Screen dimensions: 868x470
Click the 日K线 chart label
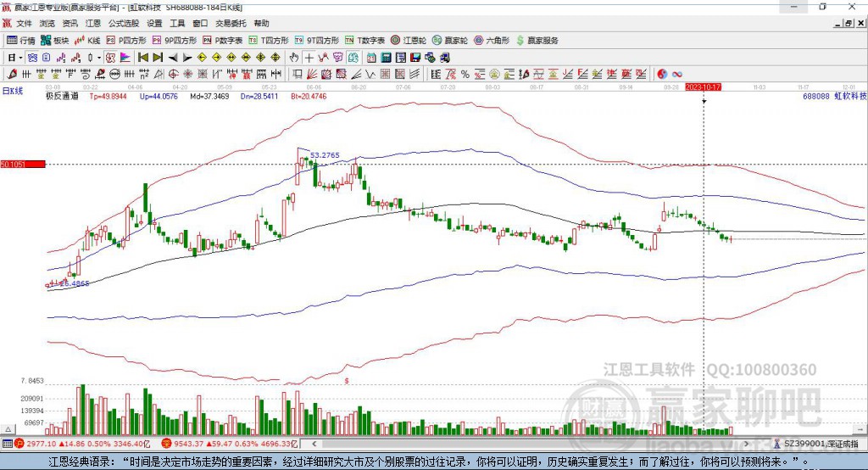[x=12, y=91]
